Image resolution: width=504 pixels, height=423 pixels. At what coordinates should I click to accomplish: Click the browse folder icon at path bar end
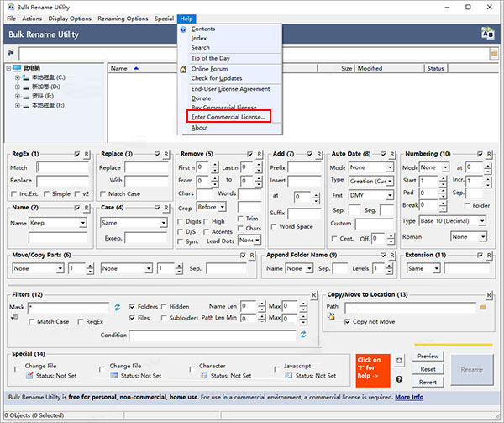(x=494, y=53)
